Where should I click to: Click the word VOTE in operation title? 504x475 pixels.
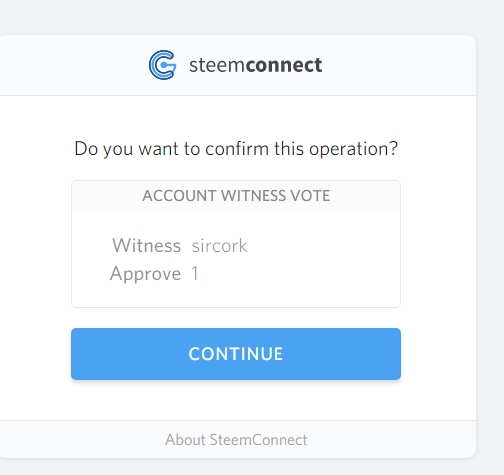[310, 196]
